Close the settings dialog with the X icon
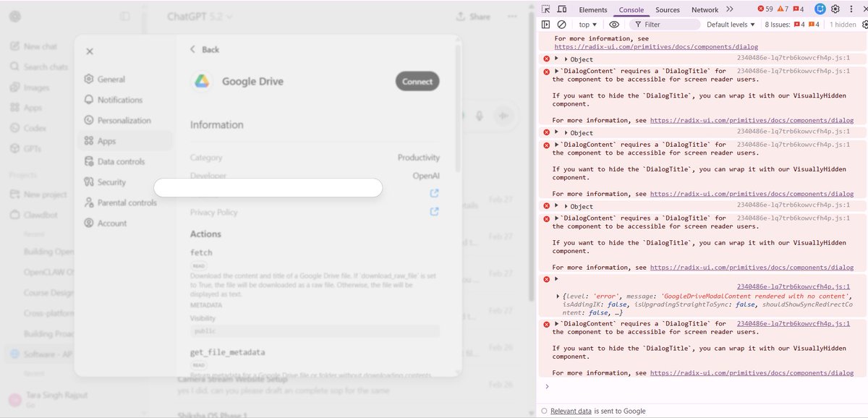 [90, 51]
